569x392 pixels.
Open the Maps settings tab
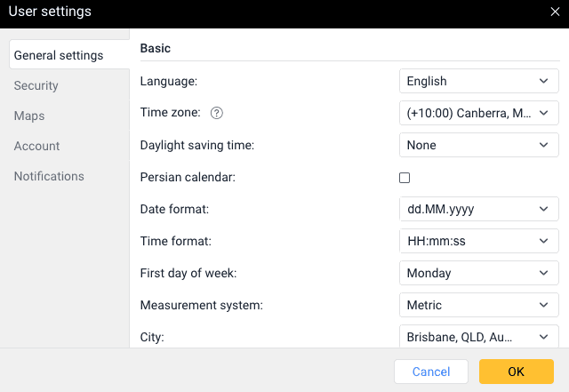(29, 116)
